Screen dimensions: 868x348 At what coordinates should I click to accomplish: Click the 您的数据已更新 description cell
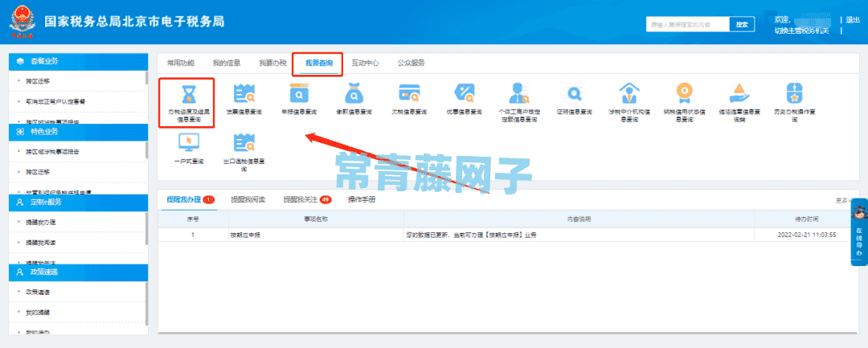pyautogui.click(x=579, y=235)
